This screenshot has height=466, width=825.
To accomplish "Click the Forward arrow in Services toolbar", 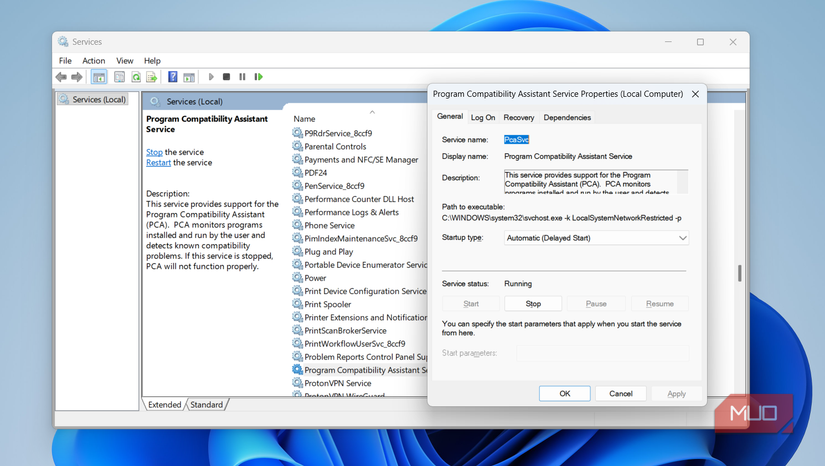I will coord(77,77).
